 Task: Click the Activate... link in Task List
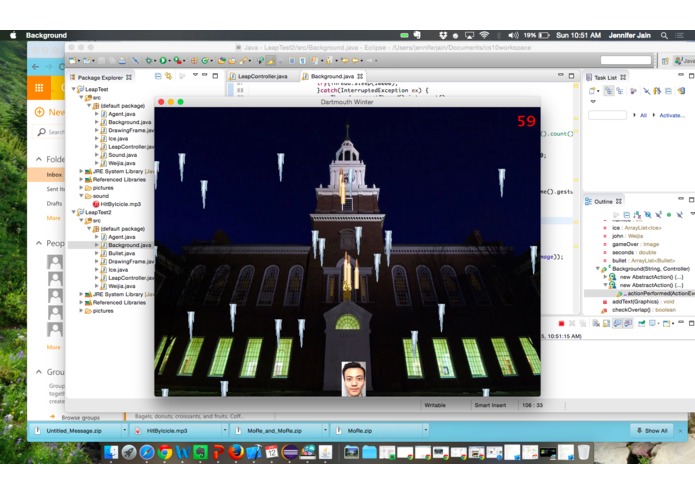pyautogui.click(x=672, y=115)
